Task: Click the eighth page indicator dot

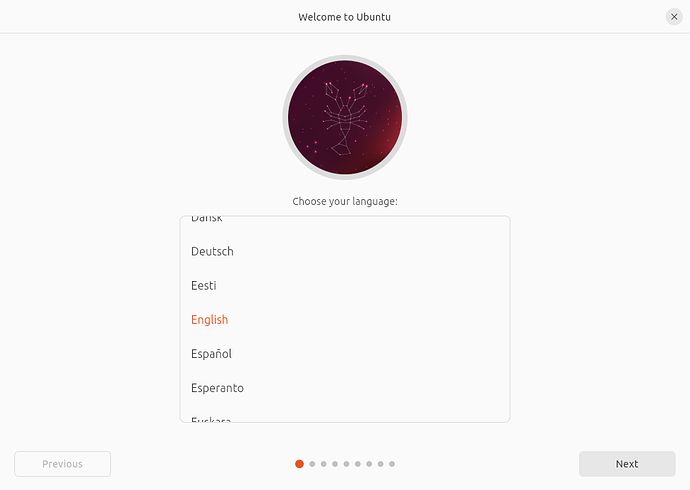Action: (x=381, y=464)
